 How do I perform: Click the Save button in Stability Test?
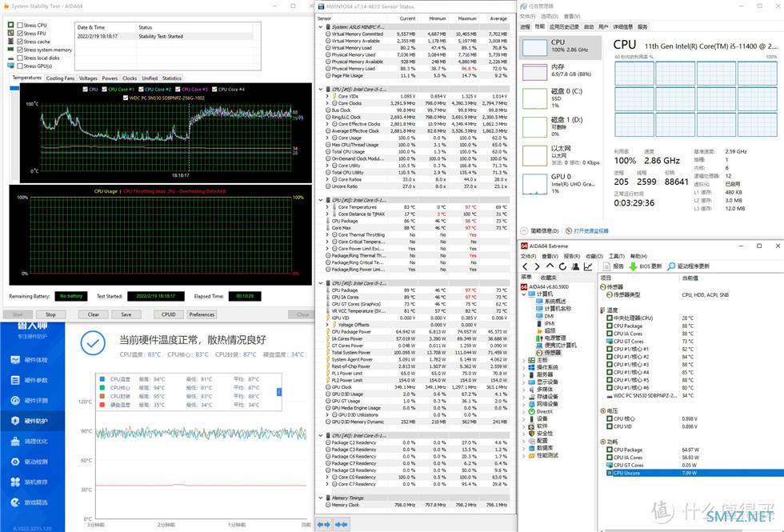click(126, 314)
